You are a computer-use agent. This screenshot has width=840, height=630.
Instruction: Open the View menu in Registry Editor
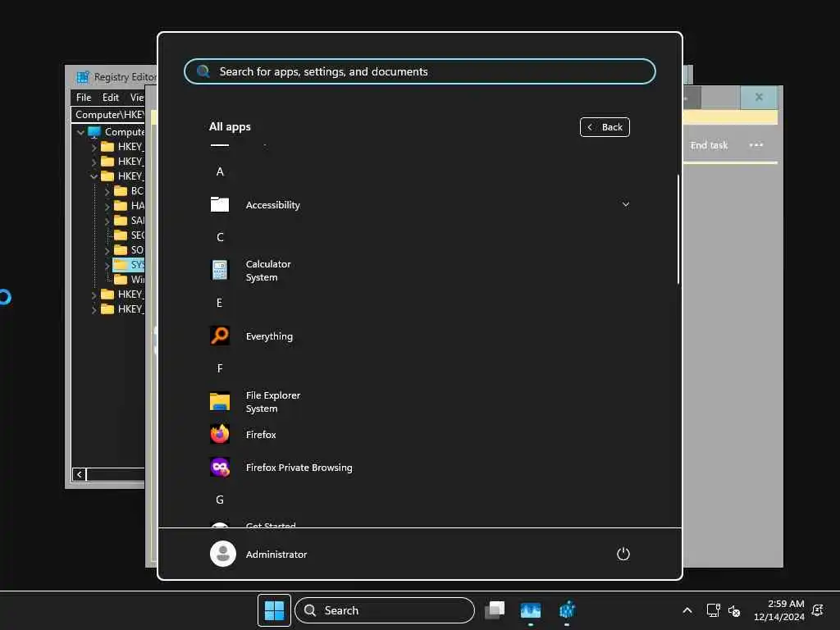coord(137,98)
